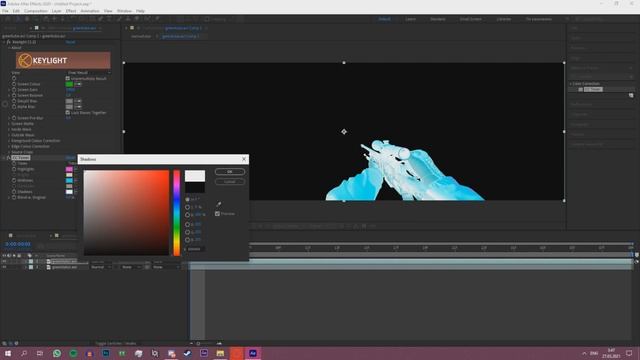640x360 pixels.
Task: Toggle the Shadows stopwatch
Action: pos(14,192)
